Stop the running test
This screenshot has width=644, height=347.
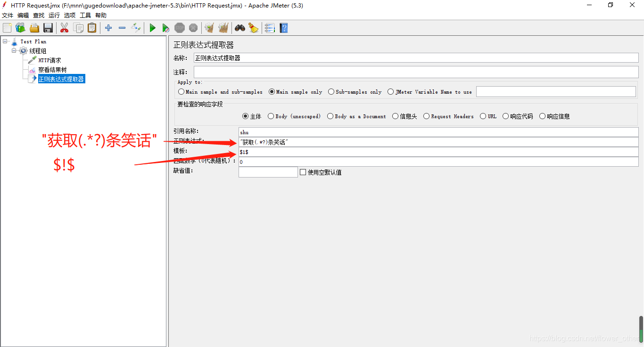[180, 28]
